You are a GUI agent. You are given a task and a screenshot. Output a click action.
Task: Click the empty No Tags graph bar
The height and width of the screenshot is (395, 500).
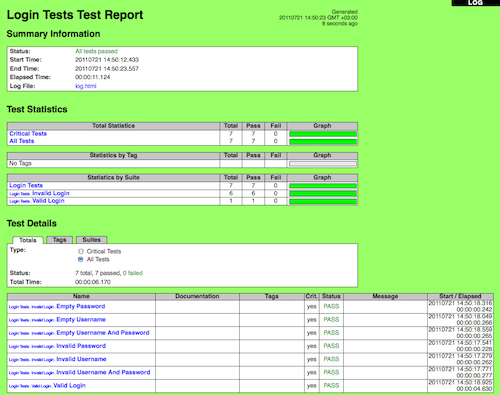click(x=323, y=164)
